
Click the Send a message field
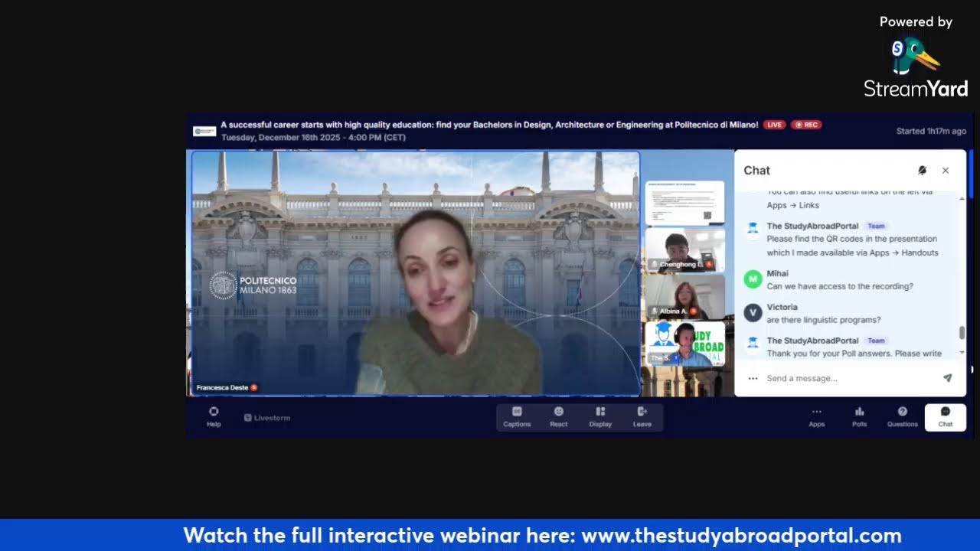[x=850, y=378]
